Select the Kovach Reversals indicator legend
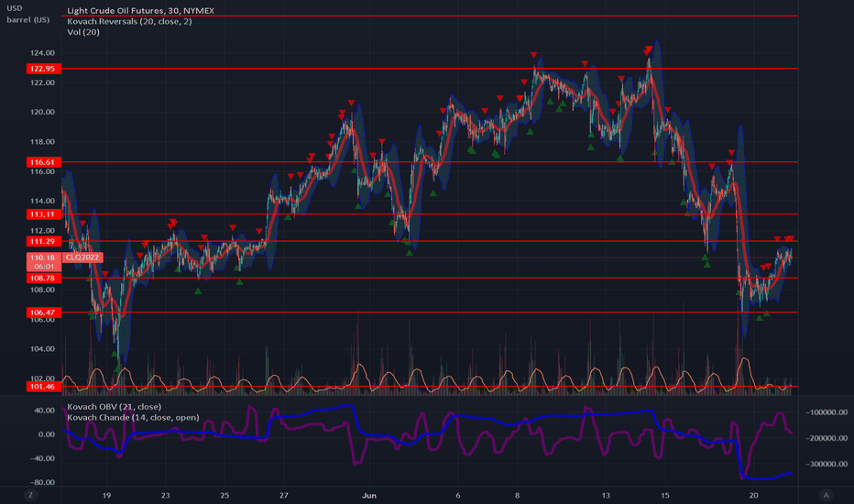The image size is (854, 504). click(129, 21)
